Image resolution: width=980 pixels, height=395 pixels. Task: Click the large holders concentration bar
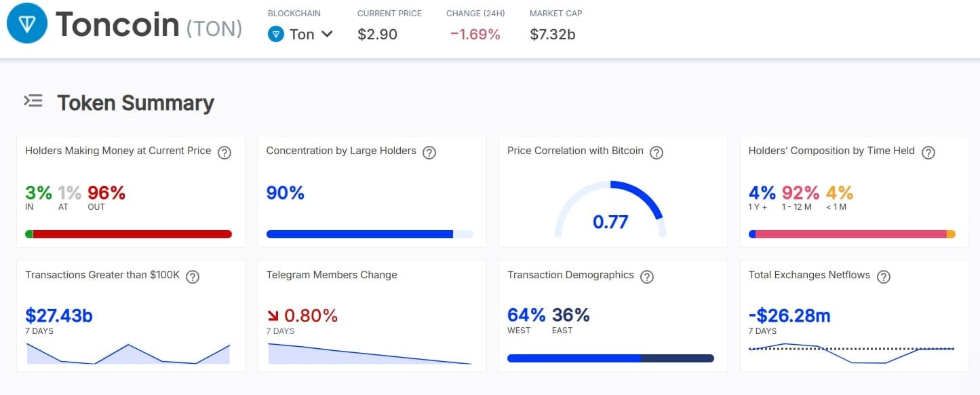coord(370,234)
